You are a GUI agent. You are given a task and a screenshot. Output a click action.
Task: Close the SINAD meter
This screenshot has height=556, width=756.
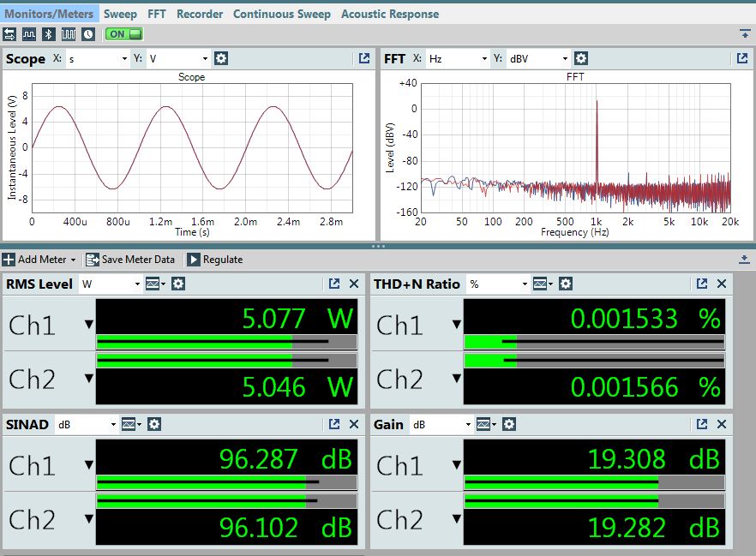(354, 424)
